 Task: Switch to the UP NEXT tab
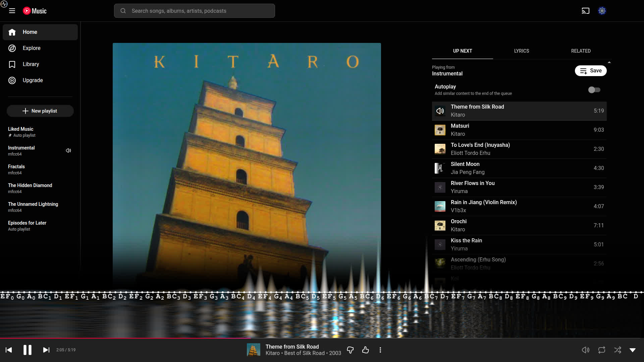coord(463,51)
